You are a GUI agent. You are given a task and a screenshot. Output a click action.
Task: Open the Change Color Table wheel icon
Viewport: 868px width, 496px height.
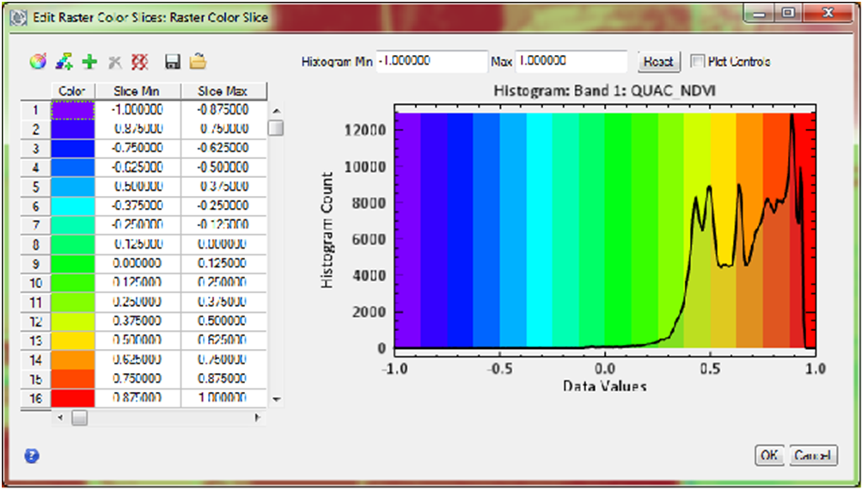pyautogui.click(x=37, y=62)
